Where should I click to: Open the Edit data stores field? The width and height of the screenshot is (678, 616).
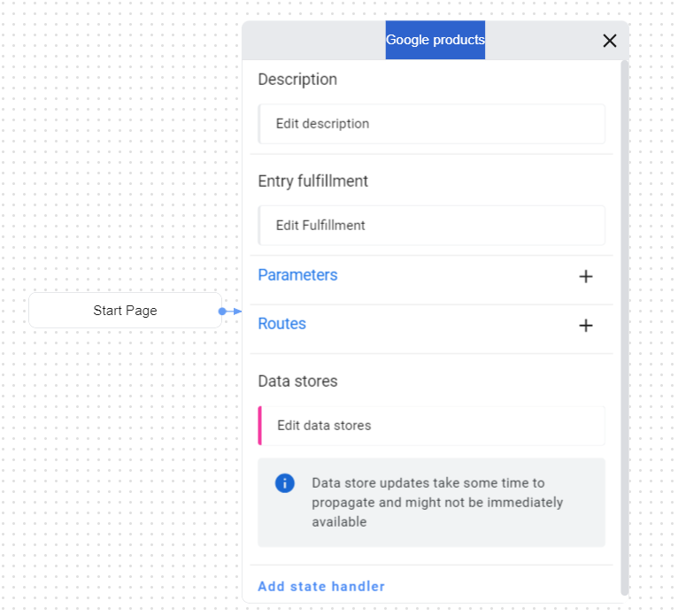coord(432,426)
